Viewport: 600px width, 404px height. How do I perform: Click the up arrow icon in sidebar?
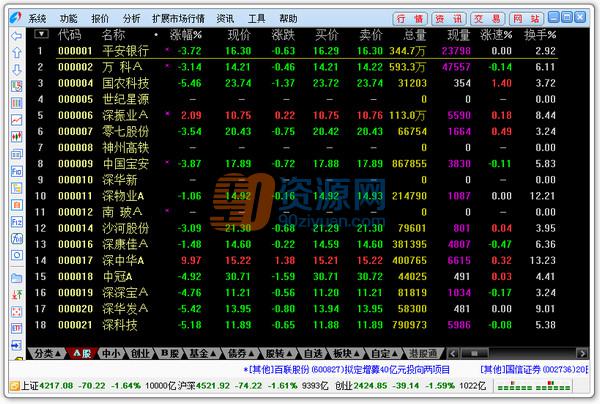click(16, 52)
